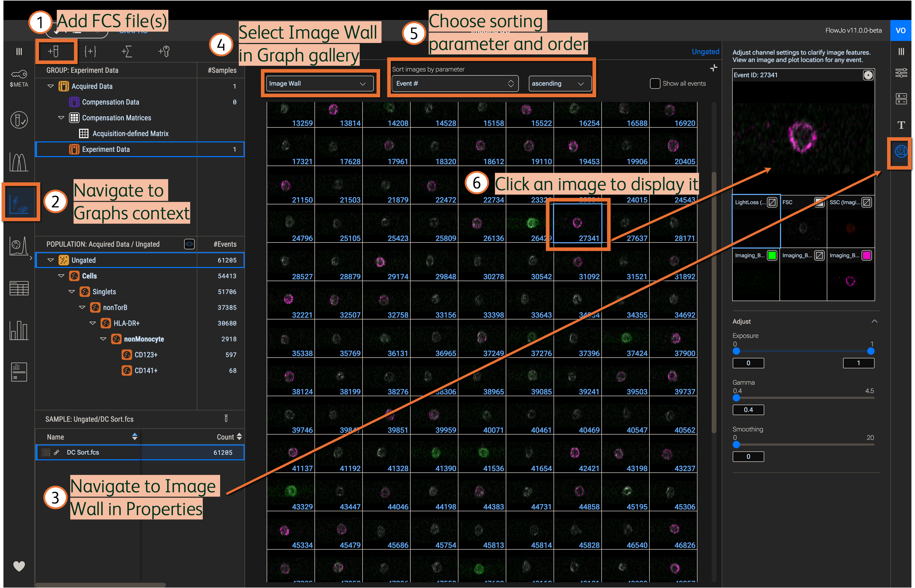The width and height of the screenshot is (915, 588).
Task: Enable the Show all events checkbox
Action: click(655, 83)
